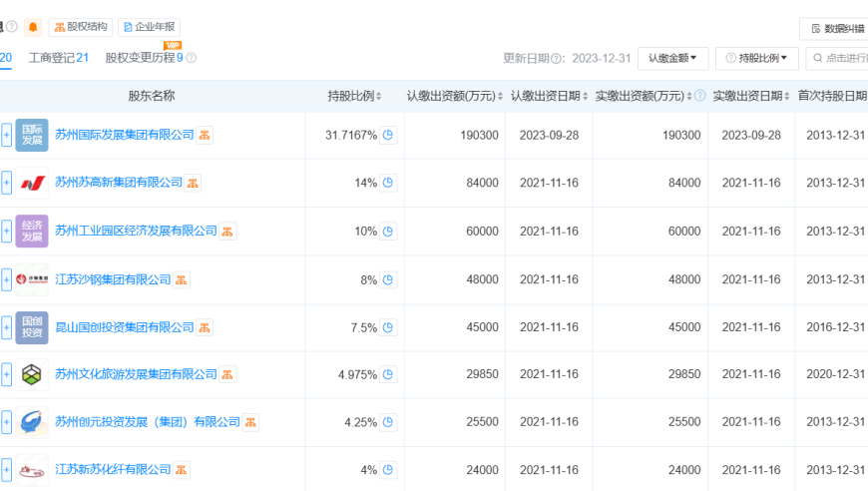Viewport: 868px width, 491px height.
Task: Expand row of 苏州创元投资发展（集团）有限公司
Action: (7, 422)
